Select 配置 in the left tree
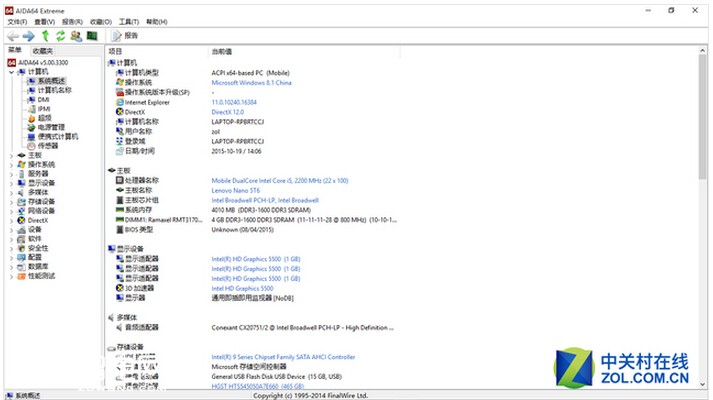Screen dimensions: 713x400 pyautogui.click(x=35, y=257)
